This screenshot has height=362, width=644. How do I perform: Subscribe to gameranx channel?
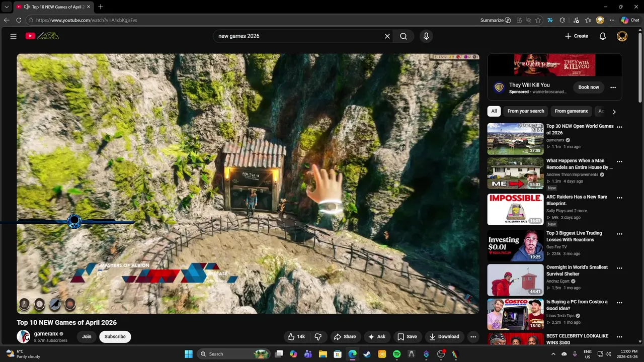[x=115, y=337]
